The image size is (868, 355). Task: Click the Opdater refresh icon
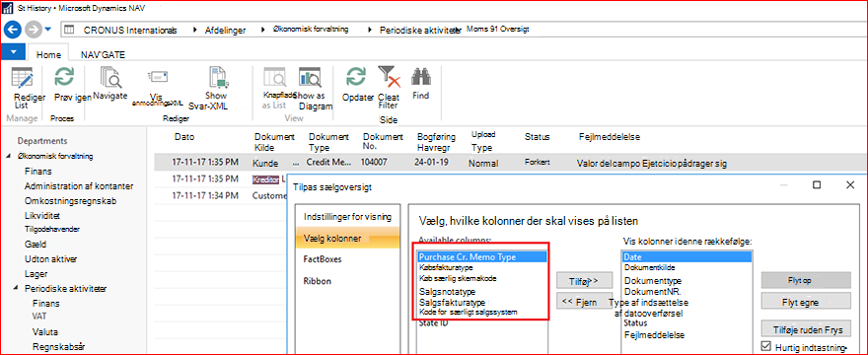point(356,77)
